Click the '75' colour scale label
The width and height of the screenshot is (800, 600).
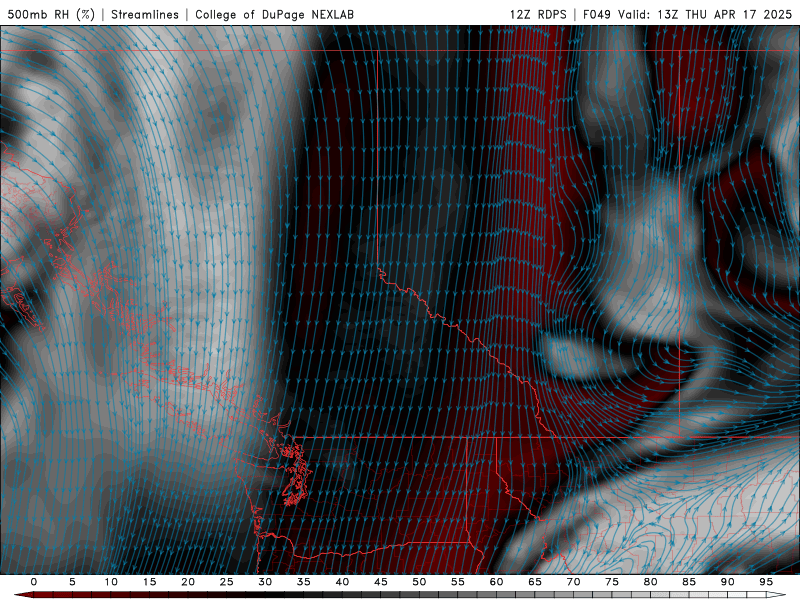(612, 582)
